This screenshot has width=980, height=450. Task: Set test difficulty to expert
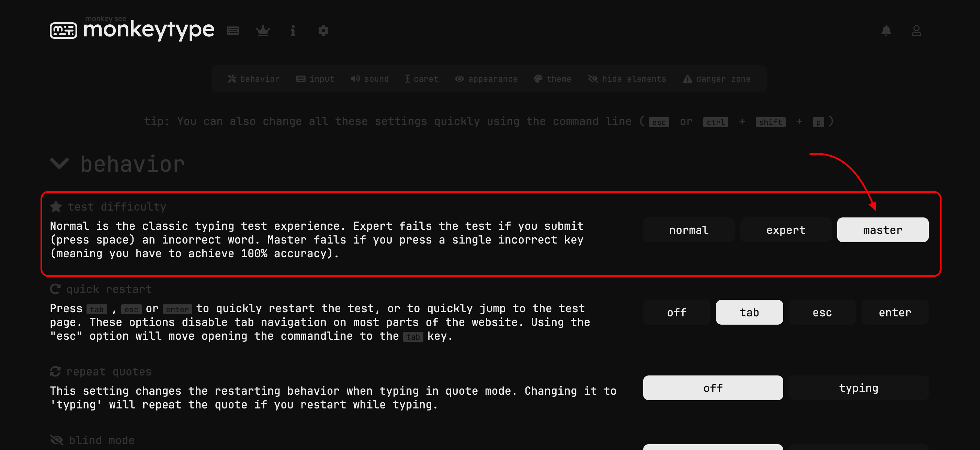785,230
